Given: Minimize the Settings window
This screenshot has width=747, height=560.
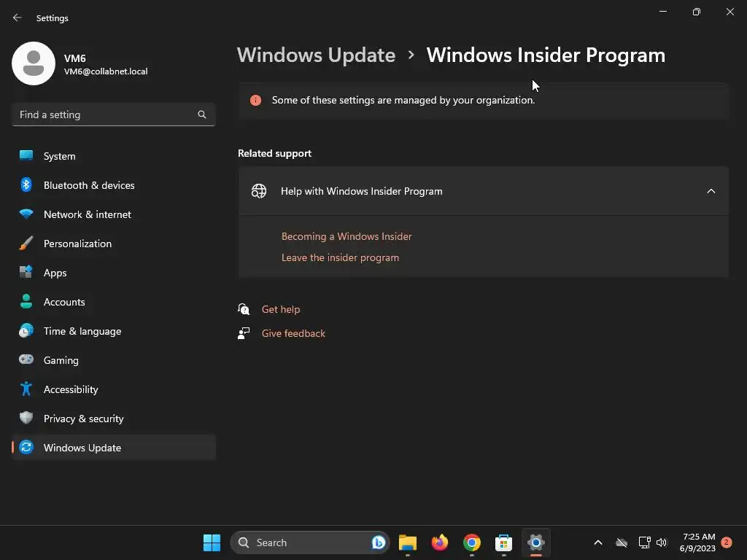Looking at the screenshot, I should click(x=663, y=12).
